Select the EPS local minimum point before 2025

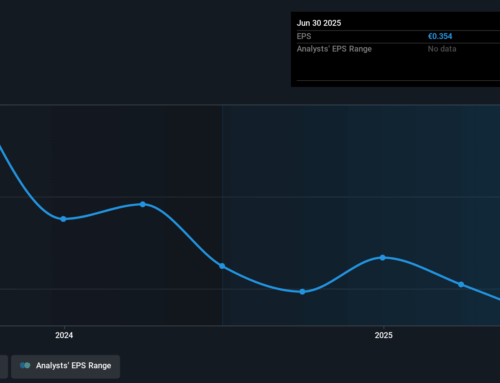pos(302,292)
